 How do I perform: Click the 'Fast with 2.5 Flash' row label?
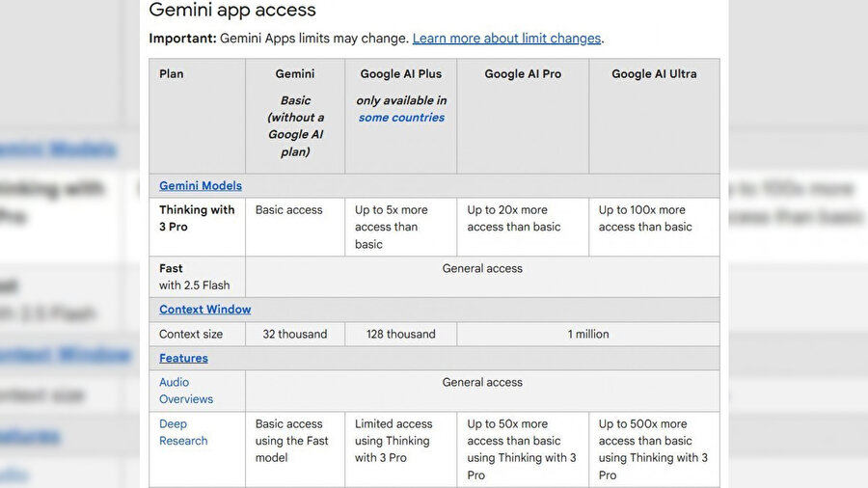(194, 277)
